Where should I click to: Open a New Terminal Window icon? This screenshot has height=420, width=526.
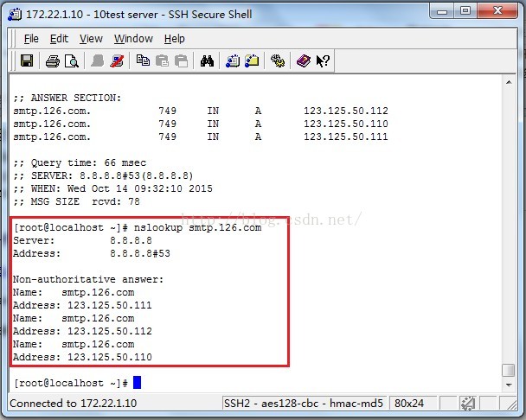[x=233, y=60]
